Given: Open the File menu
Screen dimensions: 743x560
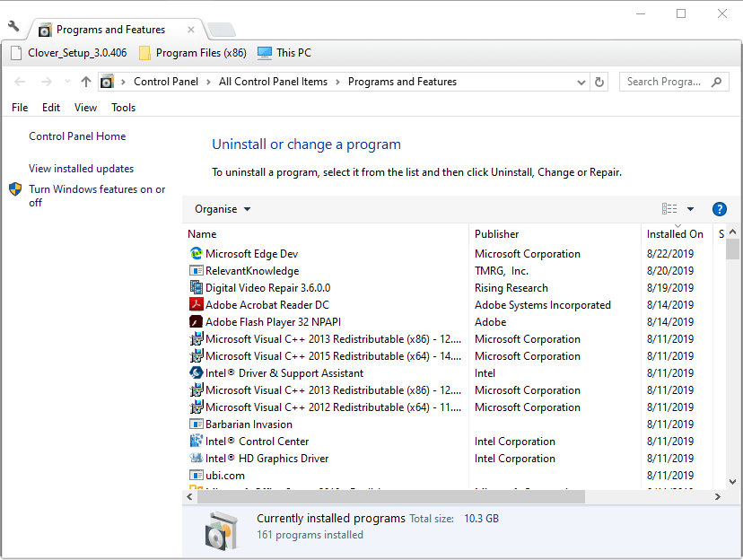Looking at the screenshot, I should pos(20,108).
